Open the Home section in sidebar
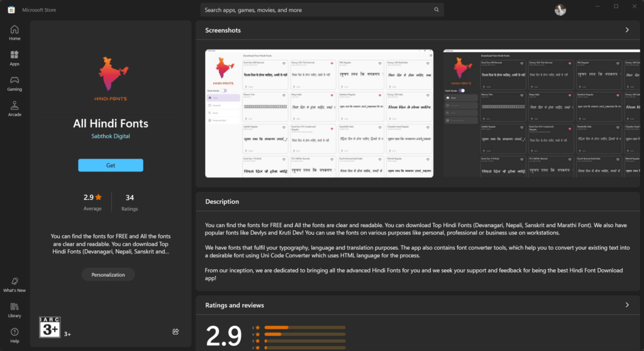Image resolution: width=644 pixels, height=351 pixels. pos(14,33)
